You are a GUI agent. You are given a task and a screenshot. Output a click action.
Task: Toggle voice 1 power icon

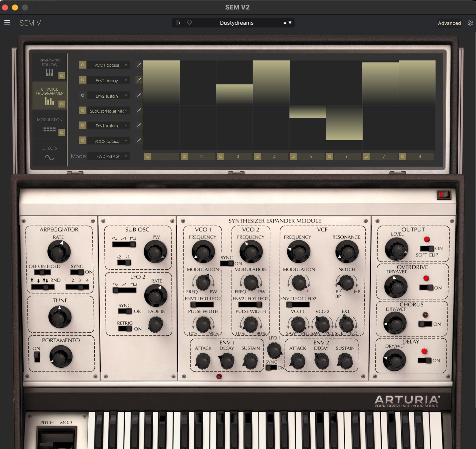[x=148, y=156]
